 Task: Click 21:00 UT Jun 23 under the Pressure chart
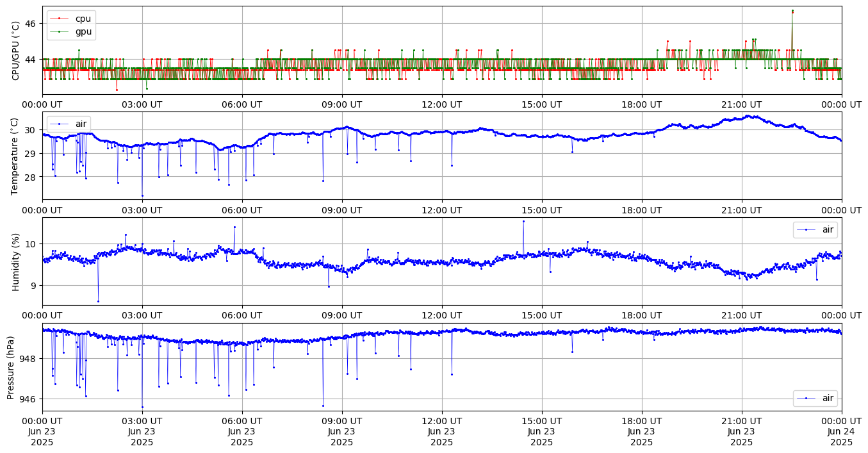click(x=742, y=432)
